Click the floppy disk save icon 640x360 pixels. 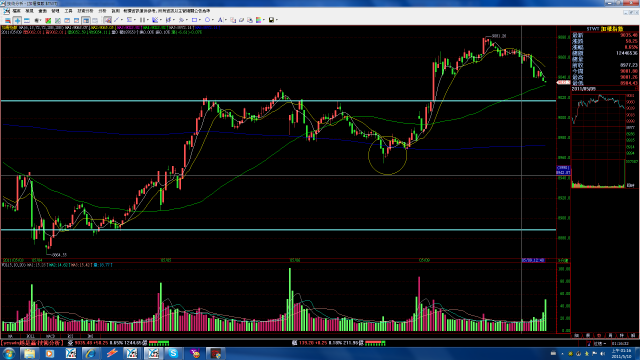(271, 20)
